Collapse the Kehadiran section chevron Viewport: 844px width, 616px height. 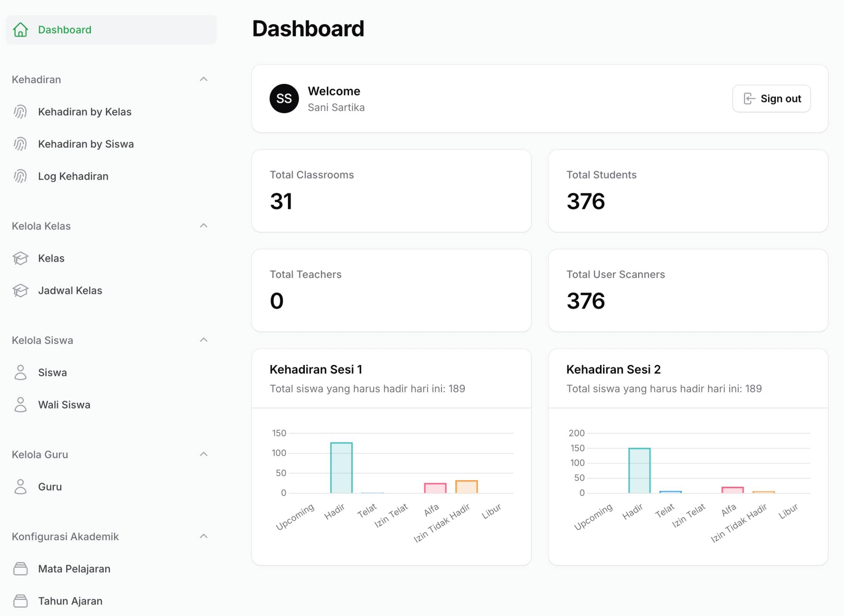pyautogui.click(x=204, y=79)
